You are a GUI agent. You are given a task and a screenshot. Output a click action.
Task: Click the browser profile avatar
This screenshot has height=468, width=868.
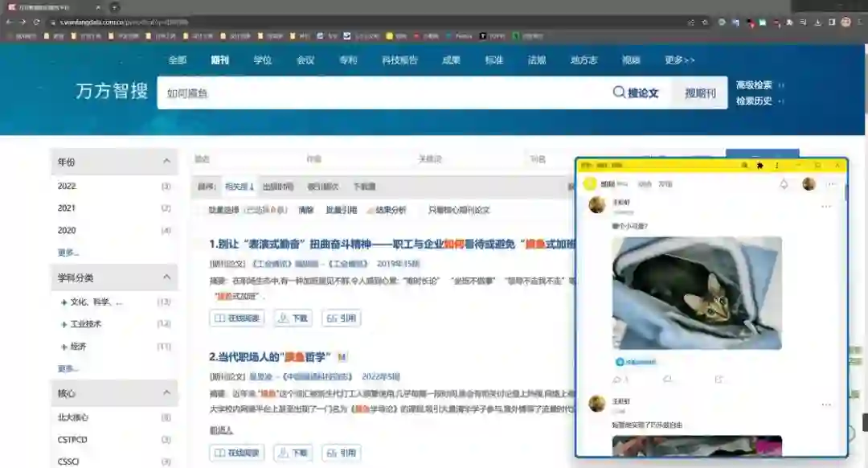(845, 23)
